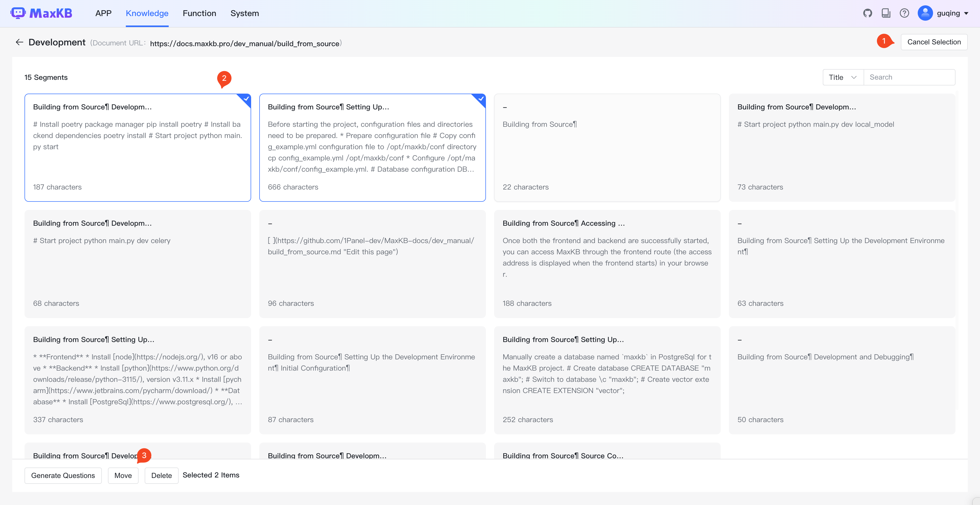Focus the segment Search input field
Screen dimensions: 980x505
[x=909, y=77]
